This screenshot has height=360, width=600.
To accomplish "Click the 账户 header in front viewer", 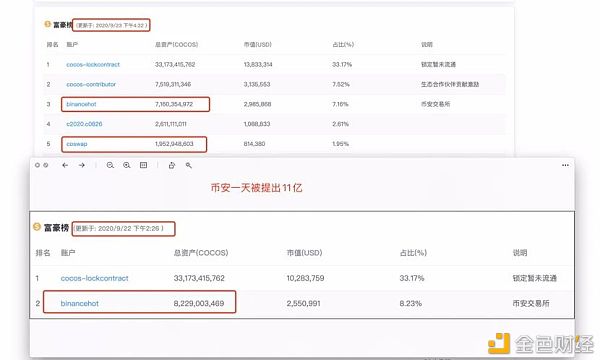I will pos(68,253).
